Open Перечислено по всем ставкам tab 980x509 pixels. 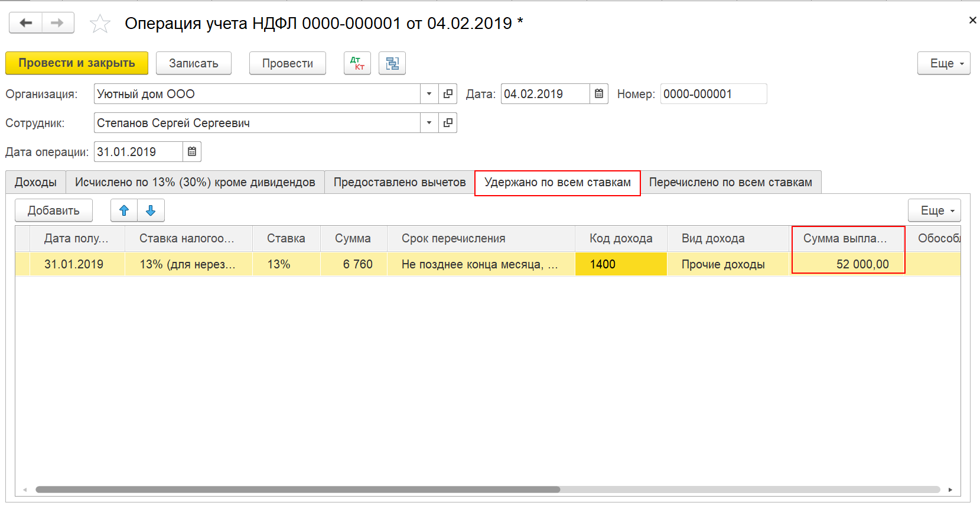point(731,182)
